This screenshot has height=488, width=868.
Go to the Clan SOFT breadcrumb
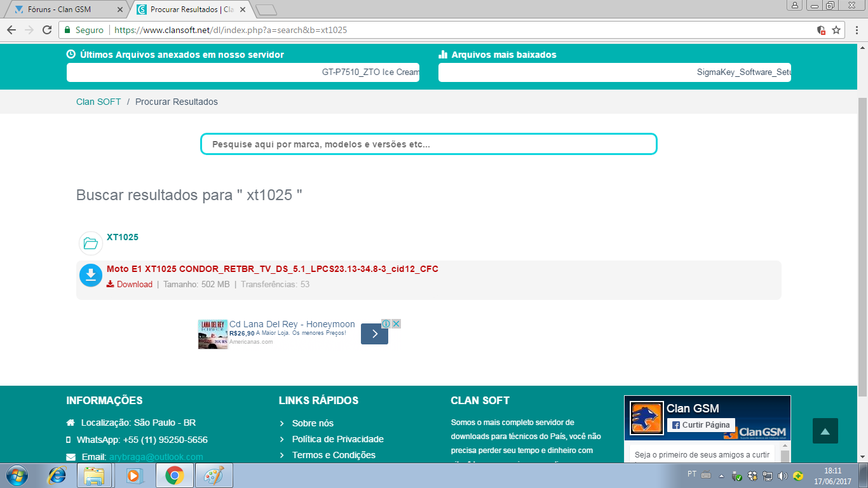[98, 102]
